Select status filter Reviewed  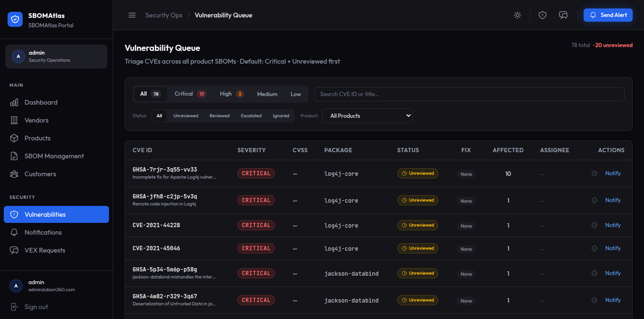(219, 116)
